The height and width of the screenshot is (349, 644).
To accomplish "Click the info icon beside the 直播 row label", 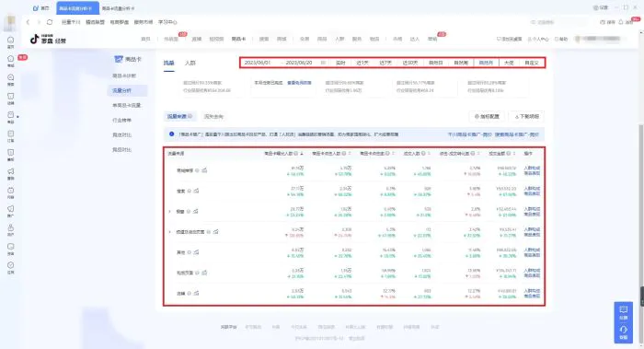I will (190, 294).
